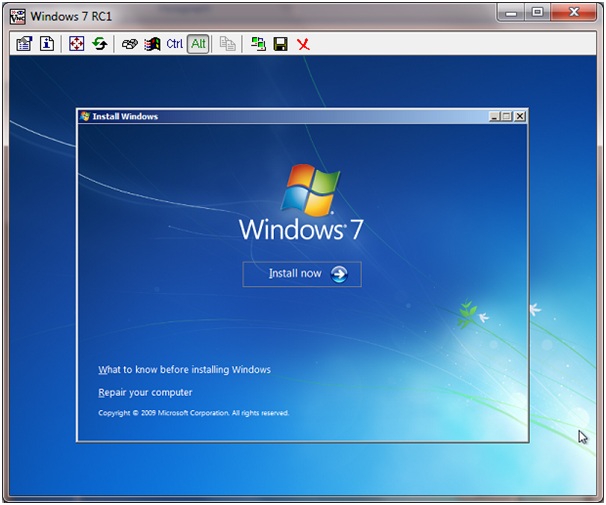Minimize the Install Windows dialog

tap(494, 116)
